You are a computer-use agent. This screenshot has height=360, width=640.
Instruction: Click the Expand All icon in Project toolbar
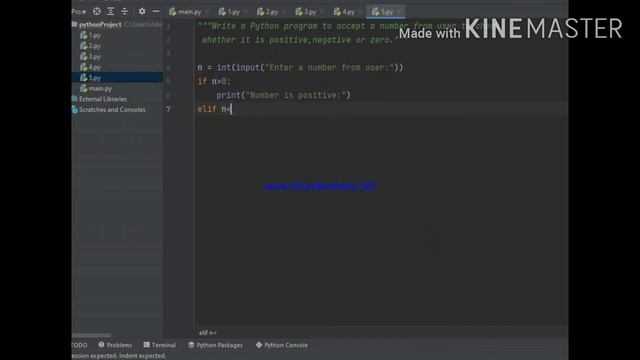click(x=111, y=11)
